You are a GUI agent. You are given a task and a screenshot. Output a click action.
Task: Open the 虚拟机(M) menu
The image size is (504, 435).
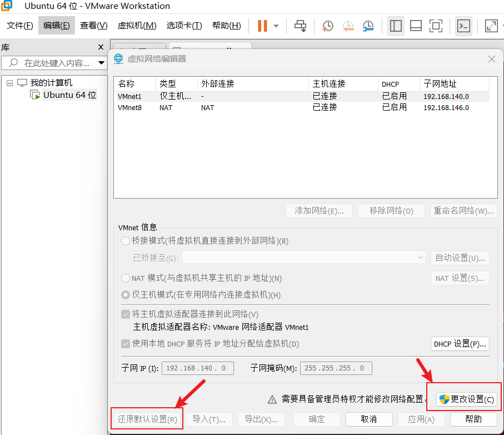(x=137, y=26)
